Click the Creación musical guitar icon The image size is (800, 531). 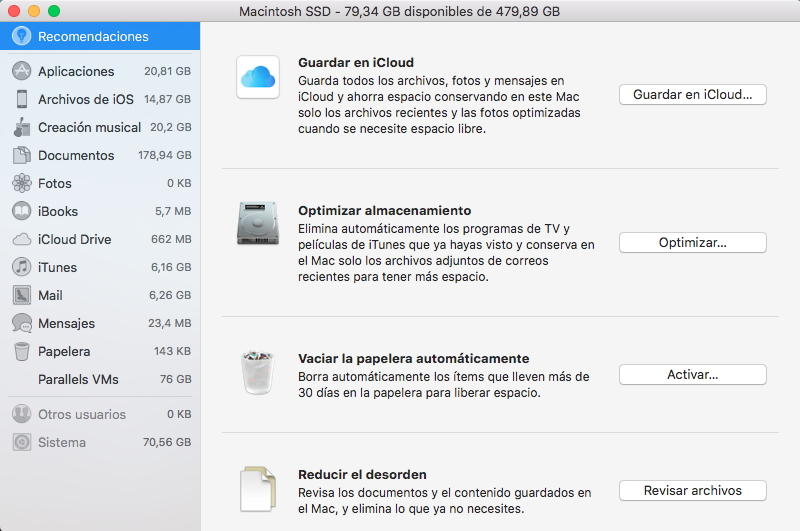coord(21,127)
